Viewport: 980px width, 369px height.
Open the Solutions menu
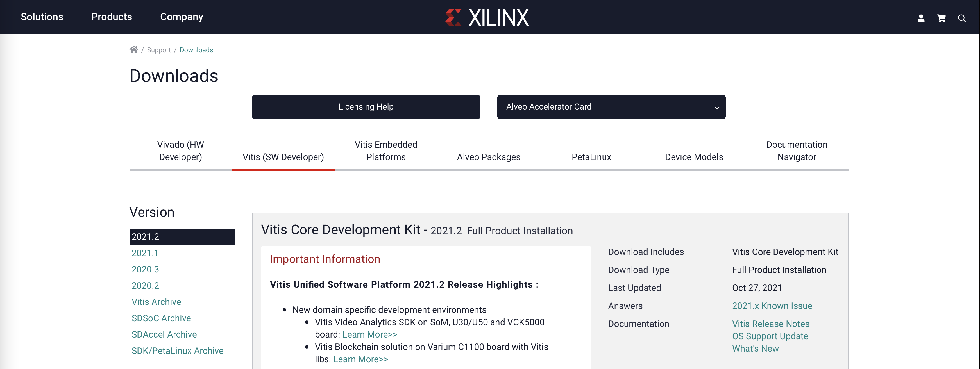(x=42, y=17)
